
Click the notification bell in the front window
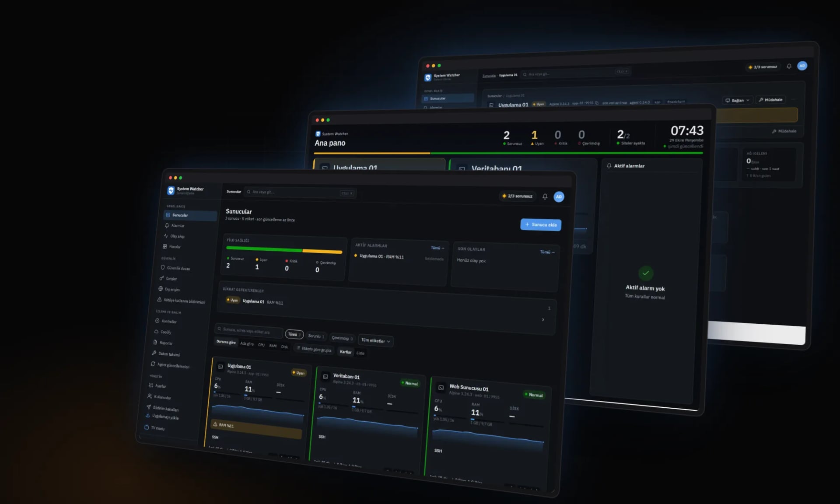(545, 196)
